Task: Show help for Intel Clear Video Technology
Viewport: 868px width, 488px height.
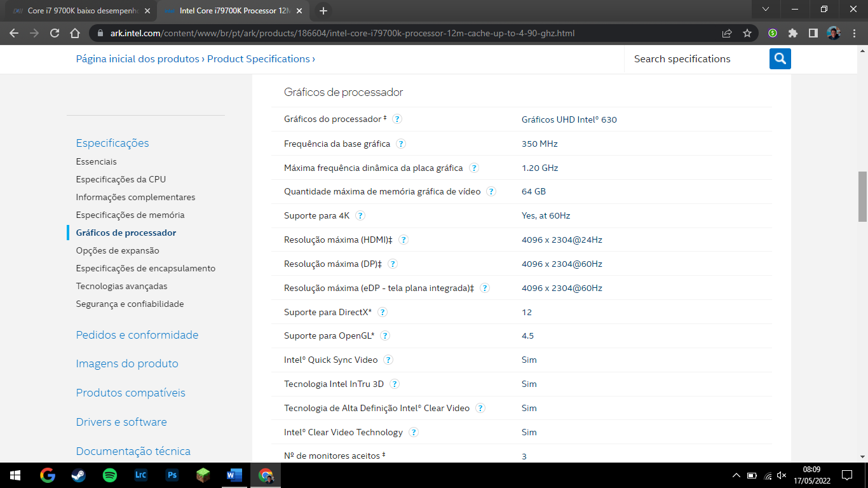Action: 414,432
